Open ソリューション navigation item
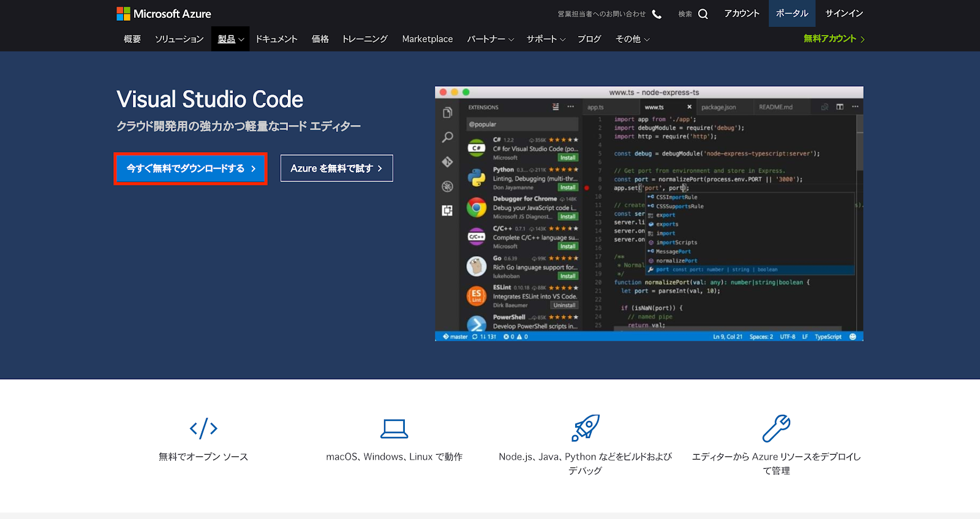Image resolution: width=980 pixels, height=519 pixels. coord(179,39)
